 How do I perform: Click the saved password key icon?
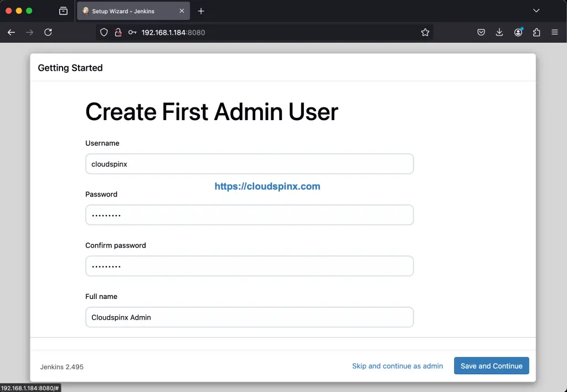click(131, 32)
